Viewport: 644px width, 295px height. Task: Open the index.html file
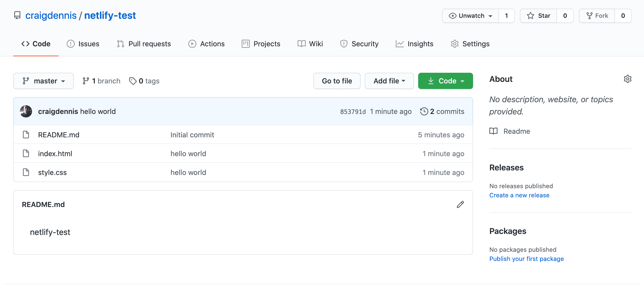[55, 154]
